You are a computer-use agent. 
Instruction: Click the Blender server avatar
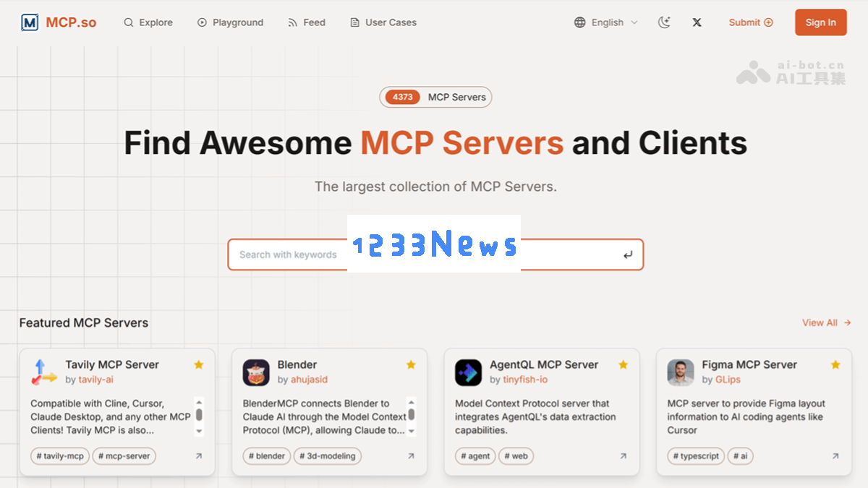[256, 372]
